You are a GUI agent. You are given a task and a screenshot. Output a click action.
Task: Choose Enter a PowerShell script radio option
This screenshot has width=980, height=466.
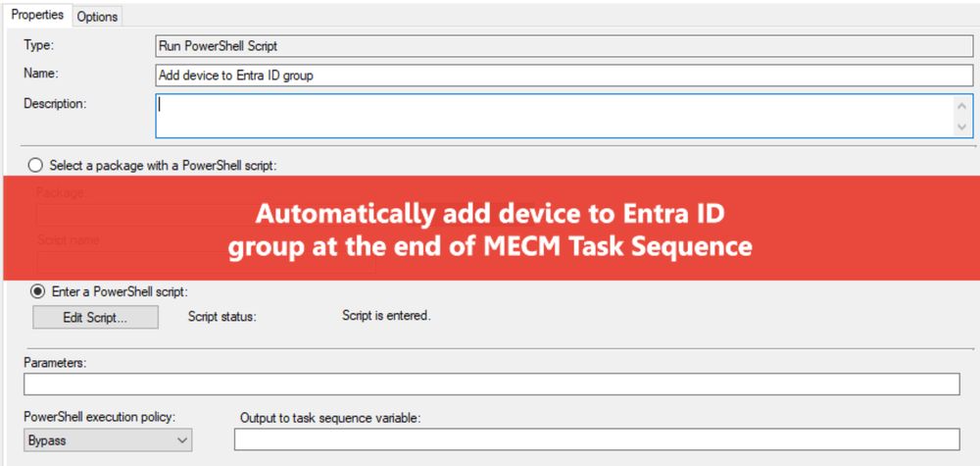(x=110, y=291)
